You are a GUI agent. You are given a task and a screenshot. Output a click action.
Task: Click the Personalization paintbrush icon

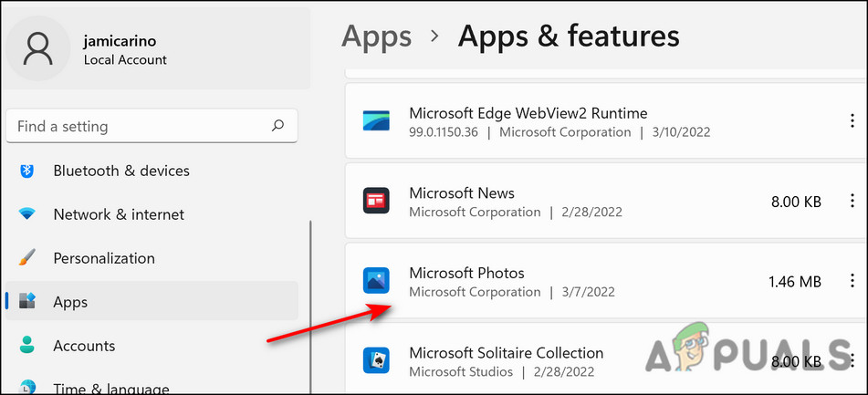click(26, 258)
